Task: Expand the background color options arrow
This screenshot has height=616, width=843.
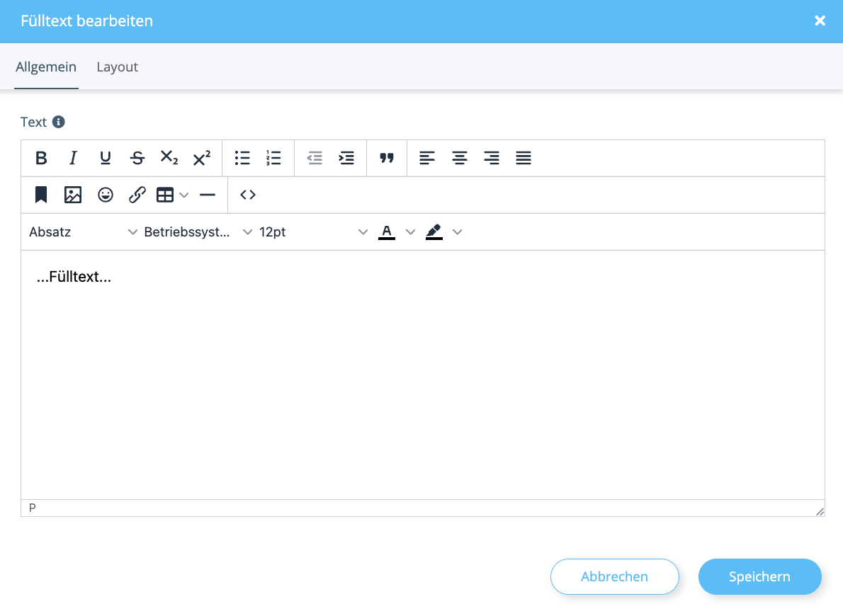Action: [x=458, y=232]
